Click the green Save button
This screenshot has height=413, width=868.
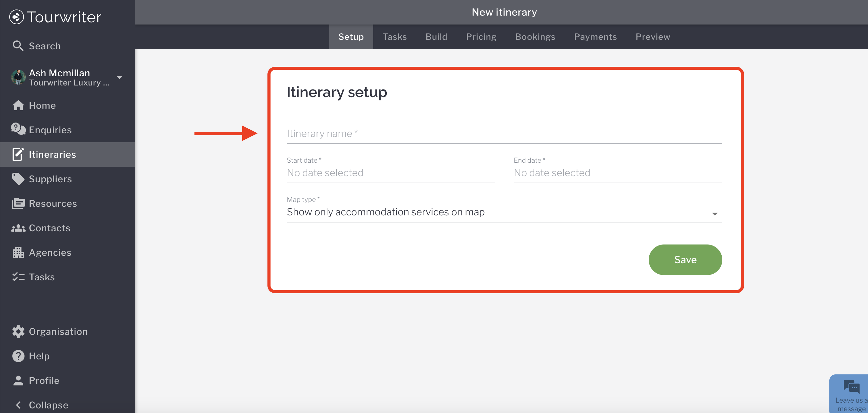pos(685,260)
